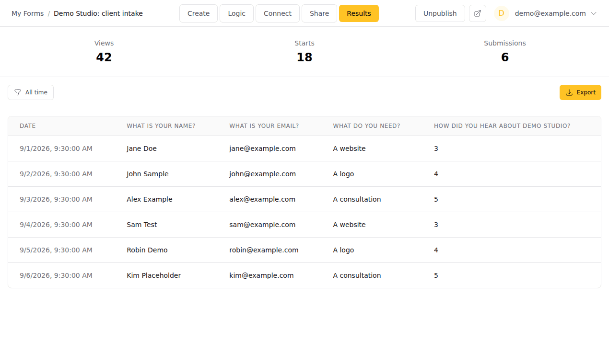Select the Results tab

click(x=359, y=13)
